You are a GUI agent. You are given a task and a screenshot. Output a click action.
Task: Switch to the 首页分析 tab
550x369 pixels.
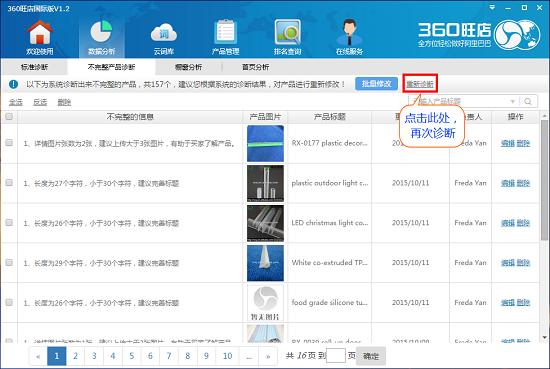[255, 67]
